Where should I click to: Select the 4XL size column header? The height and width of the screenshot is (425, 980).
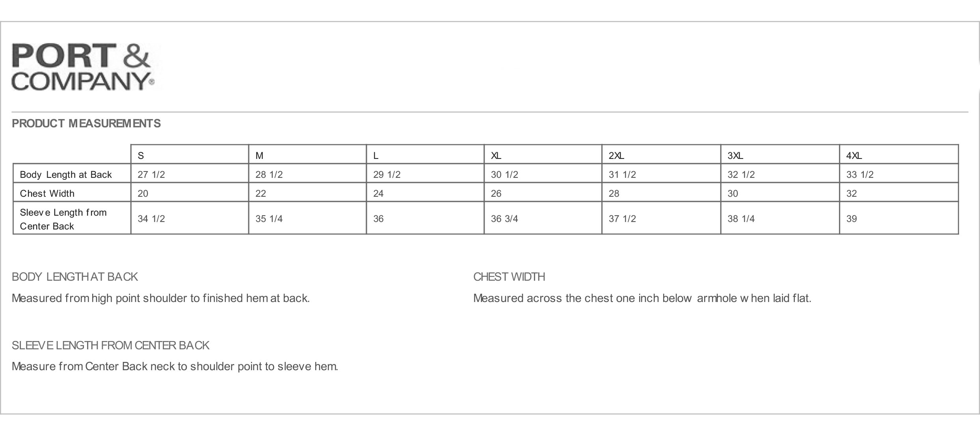(x=854, y=156)
